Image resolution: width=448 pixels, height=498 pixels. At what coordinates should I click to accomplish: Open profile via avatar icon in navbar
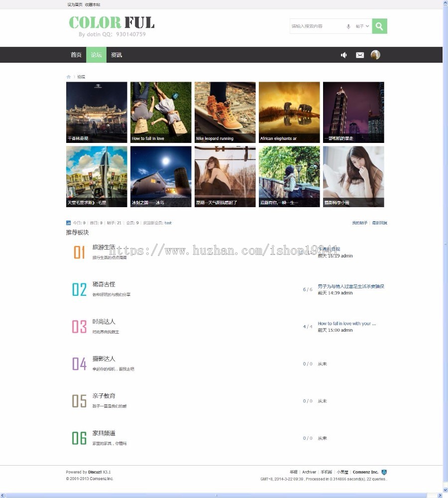point(376,55)
